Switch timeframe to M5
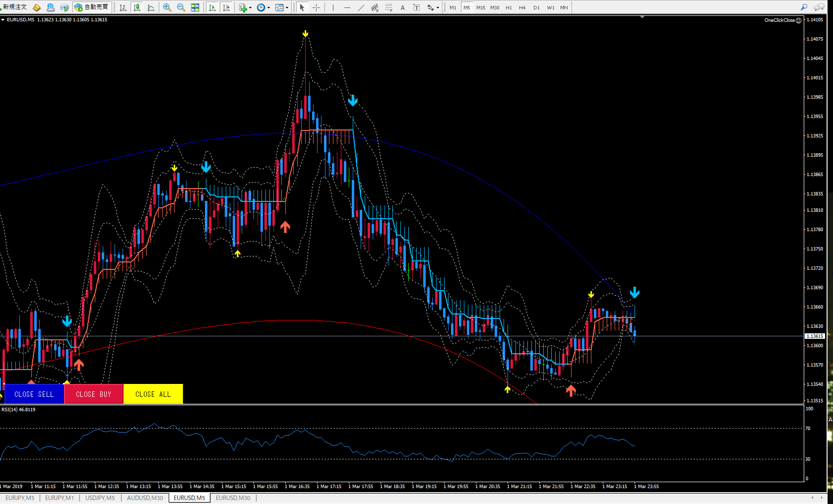Viewport: 833px width, 504px height. coord(467,7)
